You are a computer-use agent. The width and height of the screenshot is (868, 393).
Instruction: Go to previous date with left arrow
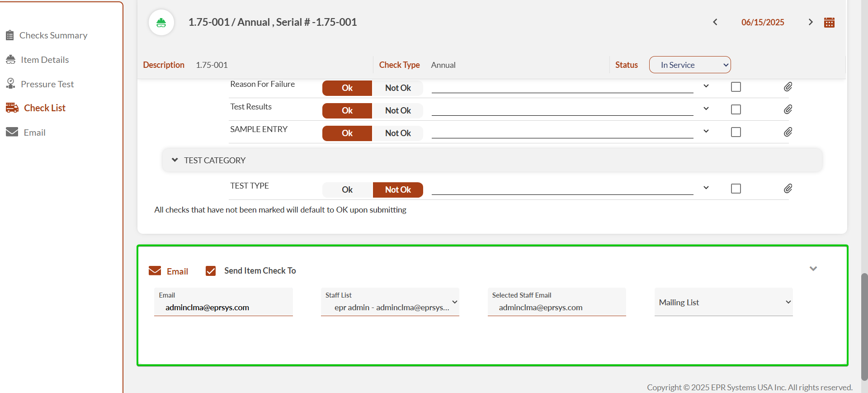715,22
